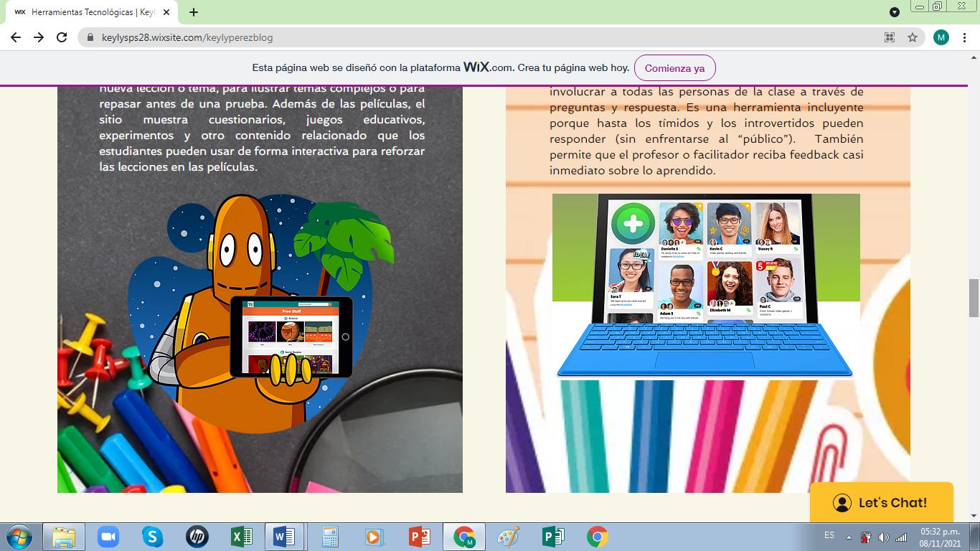This screenshot has height=551, width=980.
Task: Open the tab search dropdown arrow
Action: (x=894, y=12)
